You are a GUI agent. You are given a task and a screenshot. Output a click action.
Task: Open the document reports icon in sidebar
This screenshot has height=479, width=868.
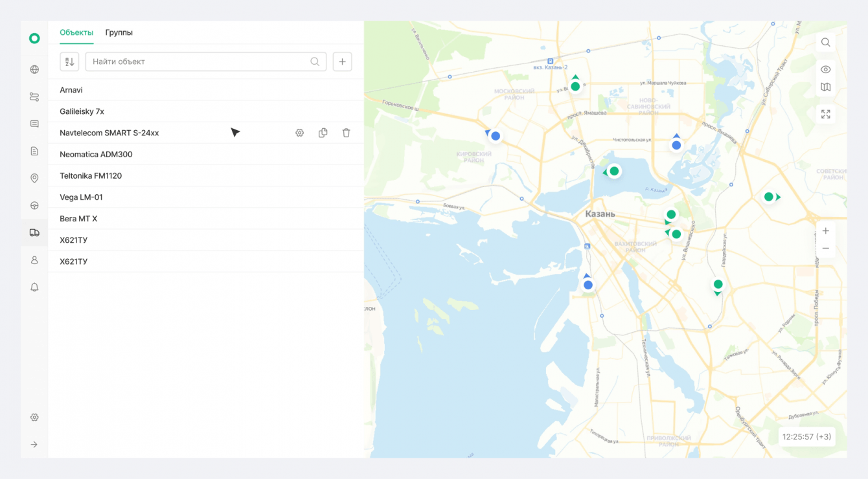[34, 151]
